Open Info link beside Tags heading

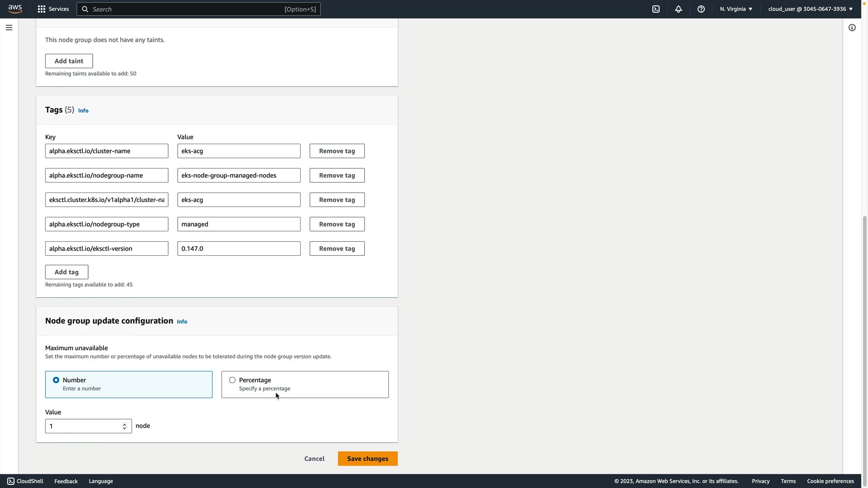[83, 111]
